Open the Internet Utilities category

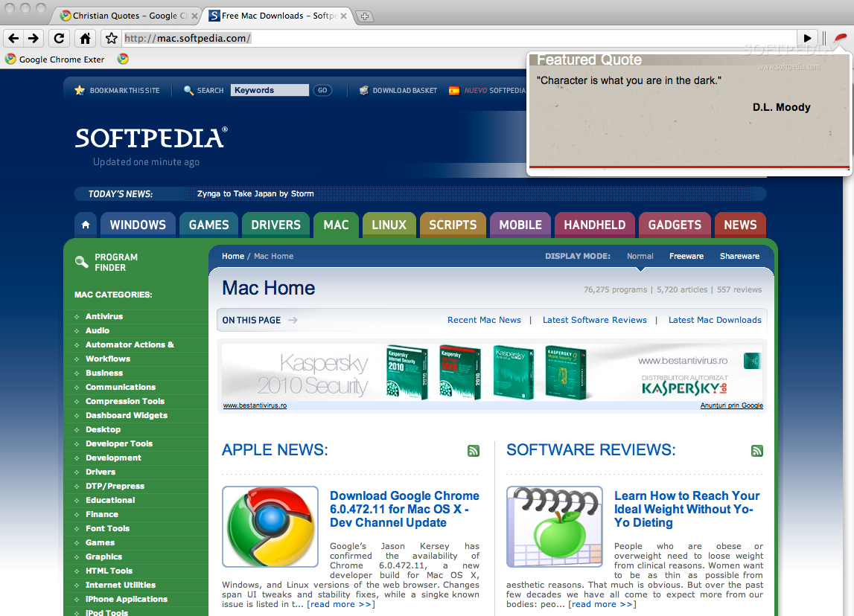tap(121, 585)
